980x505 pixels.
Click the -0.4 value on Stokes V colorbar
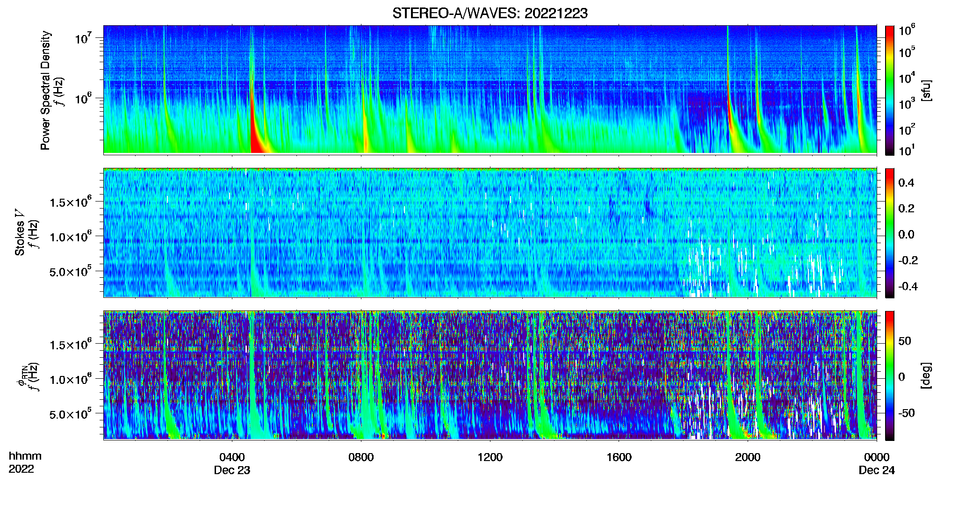(x=908, y=286)
